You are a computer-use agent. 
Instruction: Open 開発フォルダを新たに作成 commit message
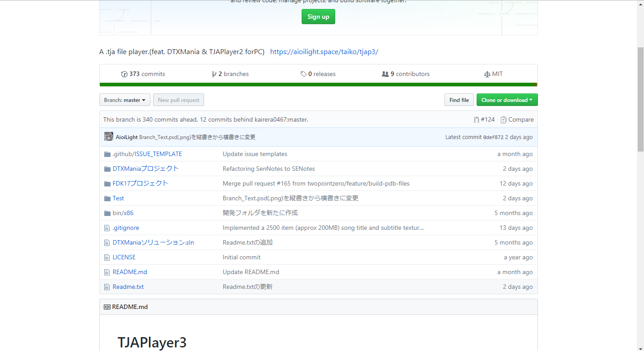(x=260, y=213)
